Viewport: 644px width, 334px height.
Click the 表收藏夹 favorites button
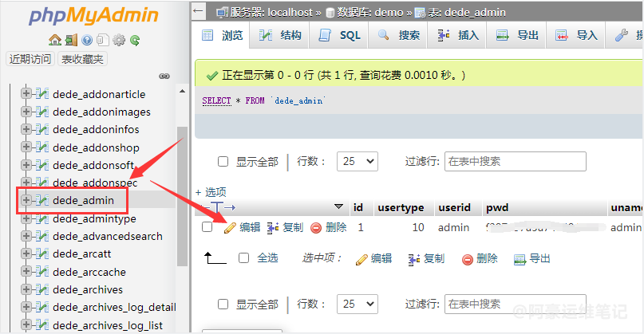click(x=82, y=59)
